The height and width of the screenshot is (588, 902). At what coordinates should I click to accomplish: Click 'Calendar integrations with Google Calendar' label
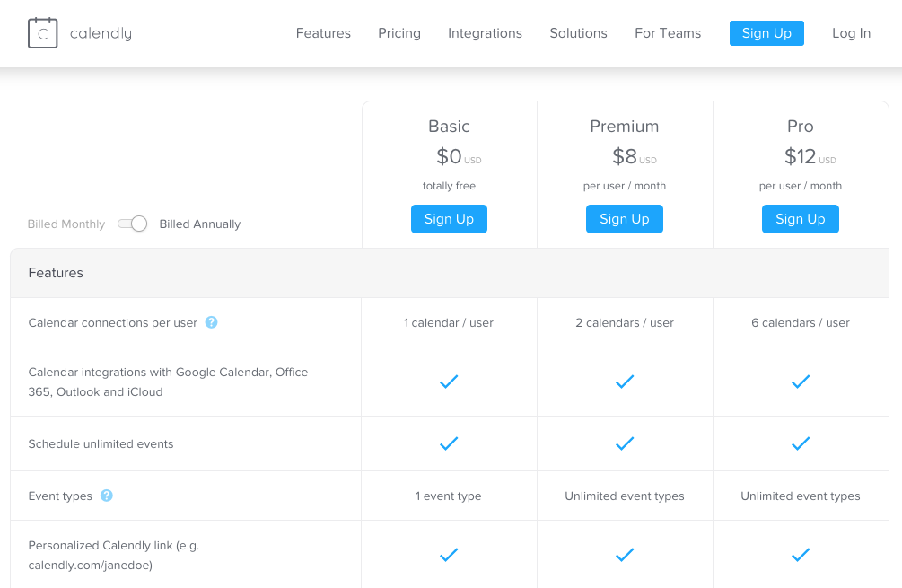pyautogui.click(x=168, y=382)
